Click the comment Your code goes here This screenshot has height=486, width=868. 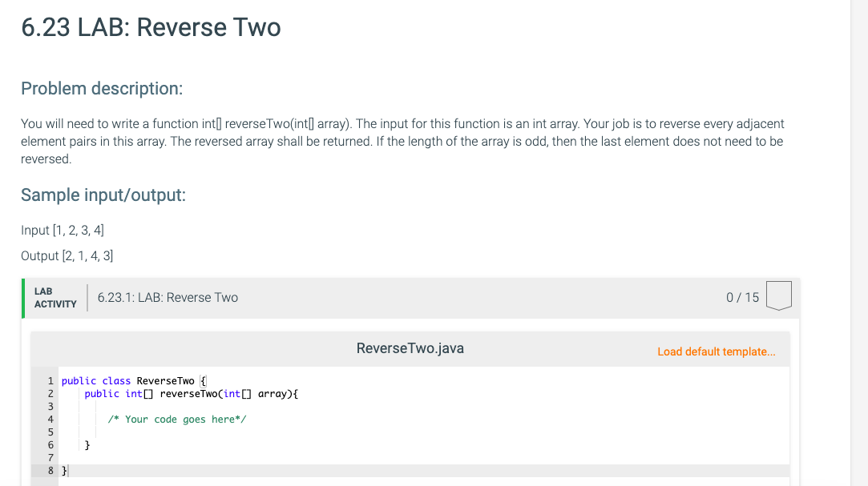[x=177, y=419]
